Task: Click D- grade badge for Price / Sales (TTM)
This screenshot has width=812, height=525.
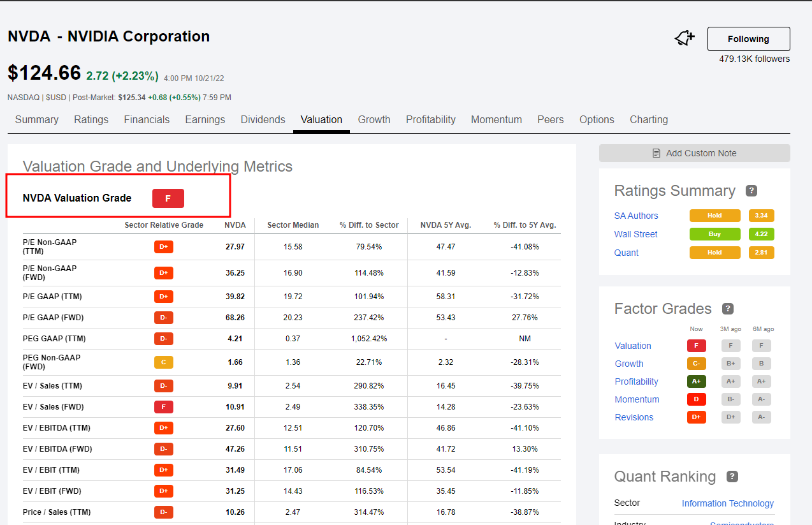Action: pos(164,512)
